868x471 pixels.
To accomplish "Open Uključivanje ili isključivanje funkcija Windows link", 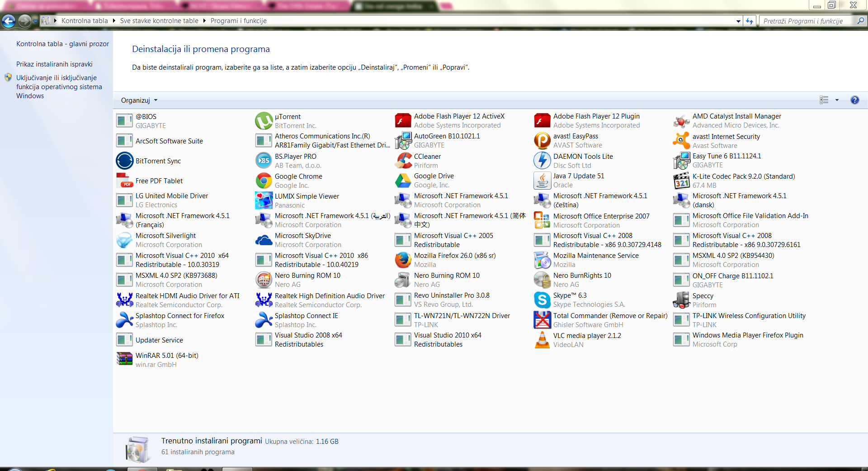I will point(59,87).
